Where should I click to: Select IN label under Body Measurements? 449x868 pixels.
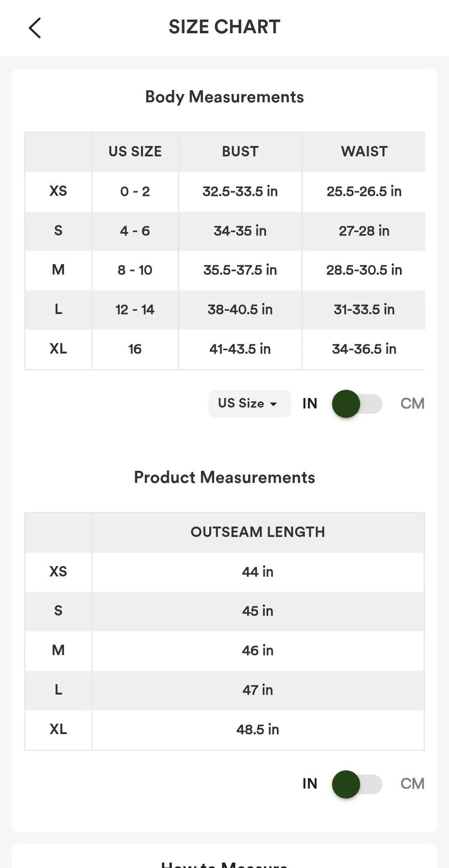click(310, 403)
